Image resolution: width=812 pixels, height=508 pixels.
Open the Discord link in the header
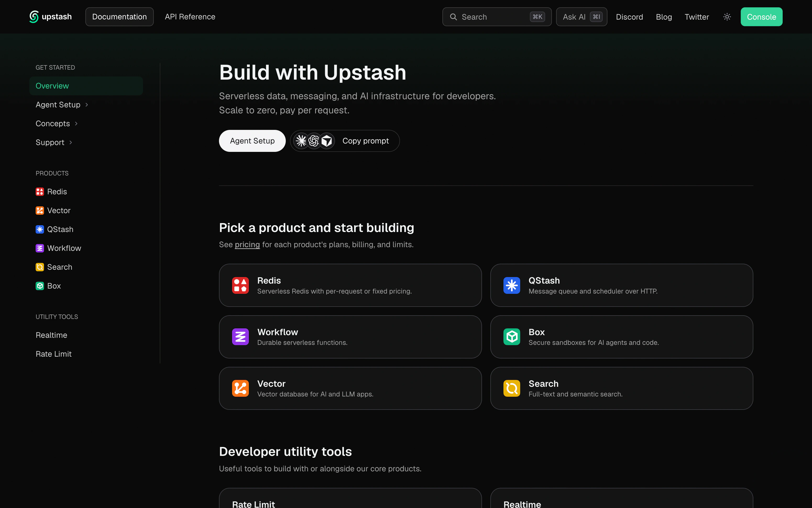[629, 17]
